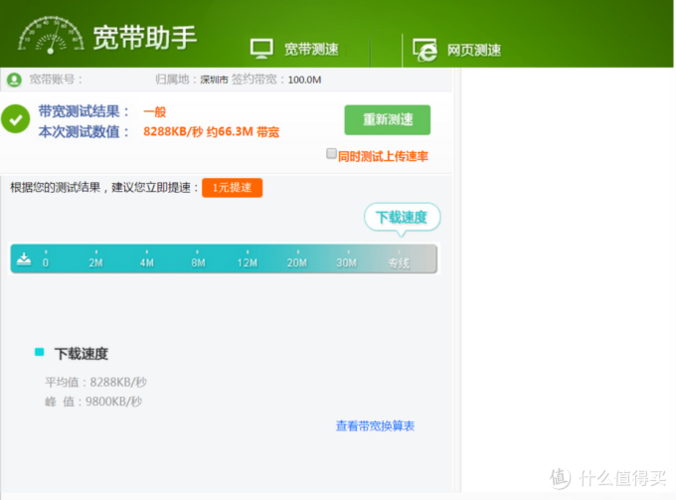Click the 宽带助手 title text

click(145, 38)
